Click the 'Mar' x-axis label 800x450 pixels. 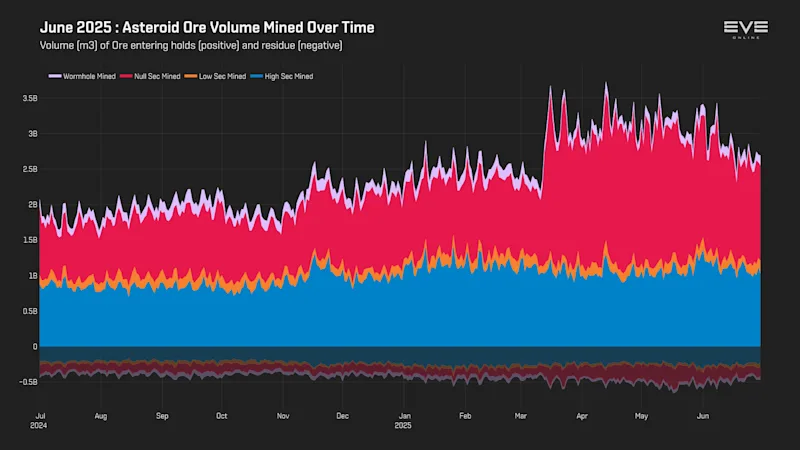[x=520, y=416]
